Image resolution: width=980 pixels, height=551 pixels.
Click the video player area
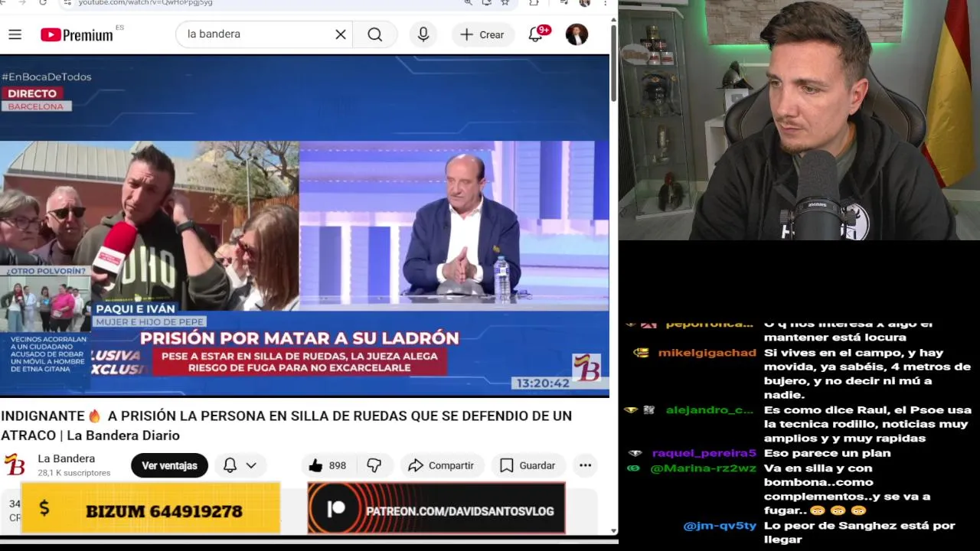pyautogui.click(x=304, y=226)
